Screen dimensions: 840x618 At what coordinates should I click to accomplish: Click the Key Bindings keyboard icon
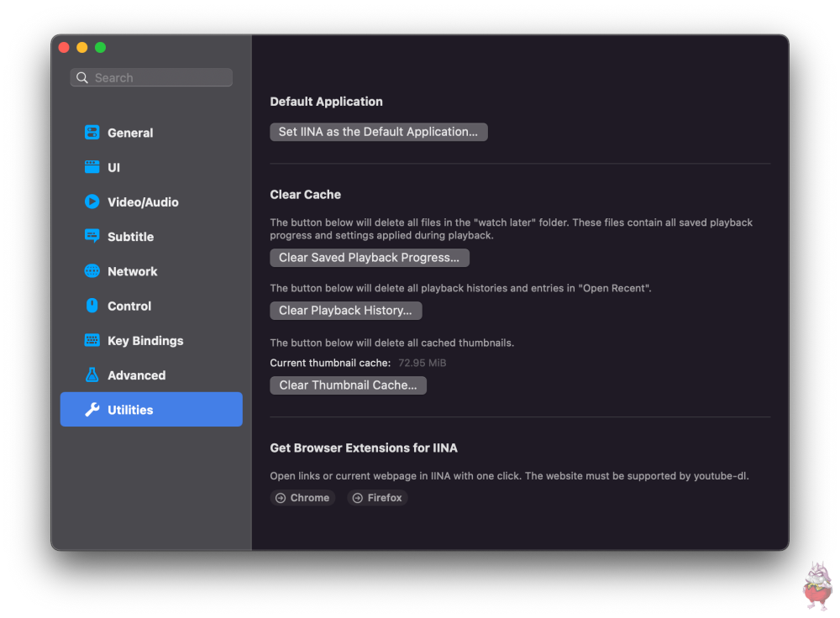click(92, 340)
